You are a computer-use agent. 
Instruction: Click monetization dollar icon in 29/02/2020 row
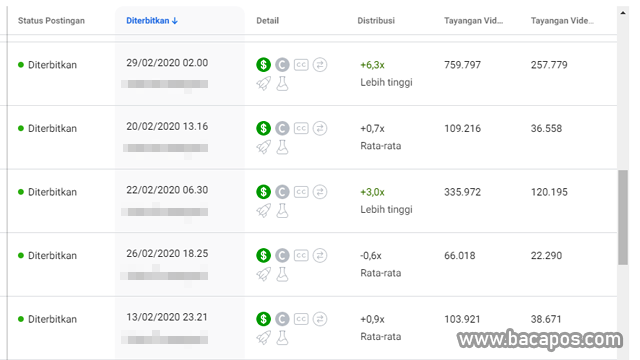tap(263, 64)
